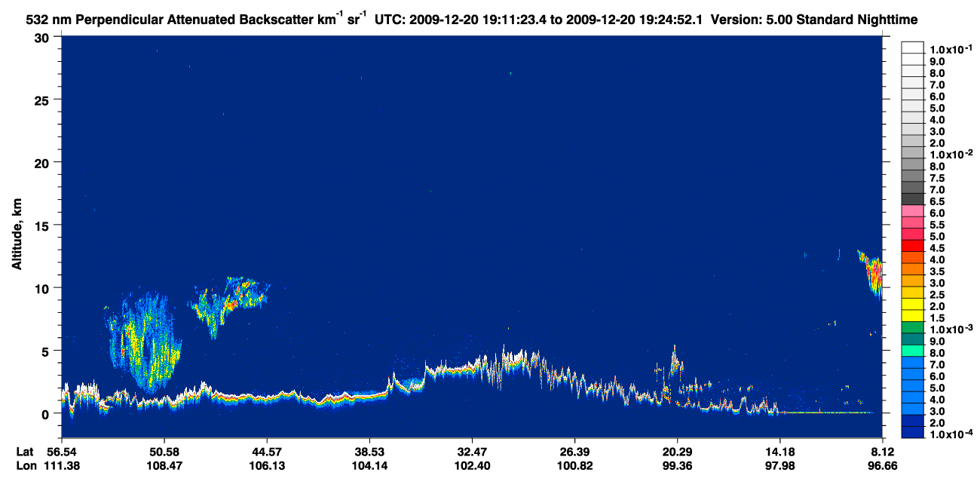
Task: Click the large yellow cloud near 5 km
Action: [145, 343]
